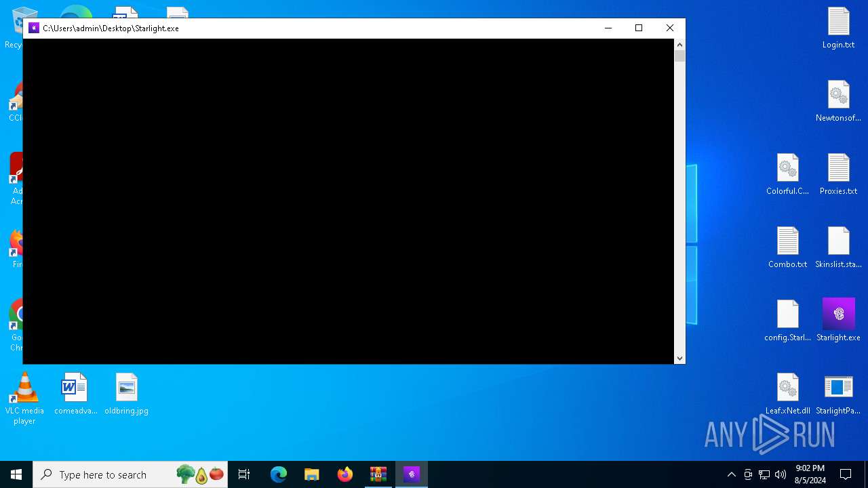The height and width of the screenshot is (488, 868).
Task: Open Newtonsoft DLL desktop file
Action: click(x=838, y=102)
